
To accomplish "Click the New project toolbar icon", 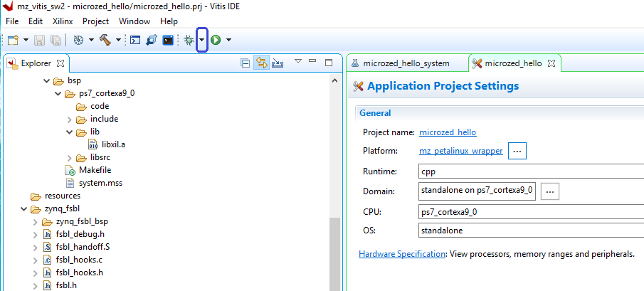I will (x=14, y=40).
